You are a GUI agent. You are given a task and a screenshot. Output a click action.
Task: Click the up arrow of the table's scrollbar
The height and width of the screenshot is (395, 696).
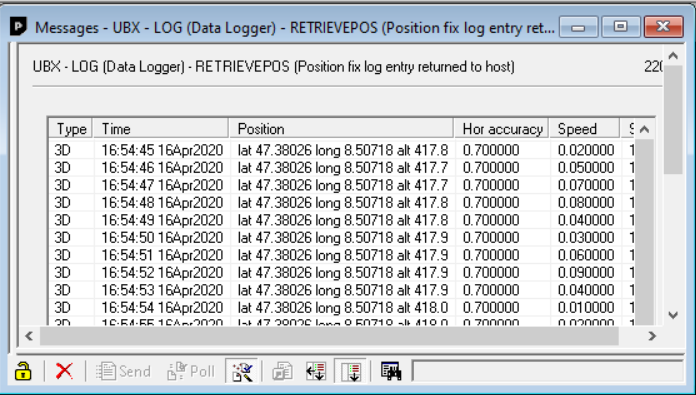tap(645, 129)
